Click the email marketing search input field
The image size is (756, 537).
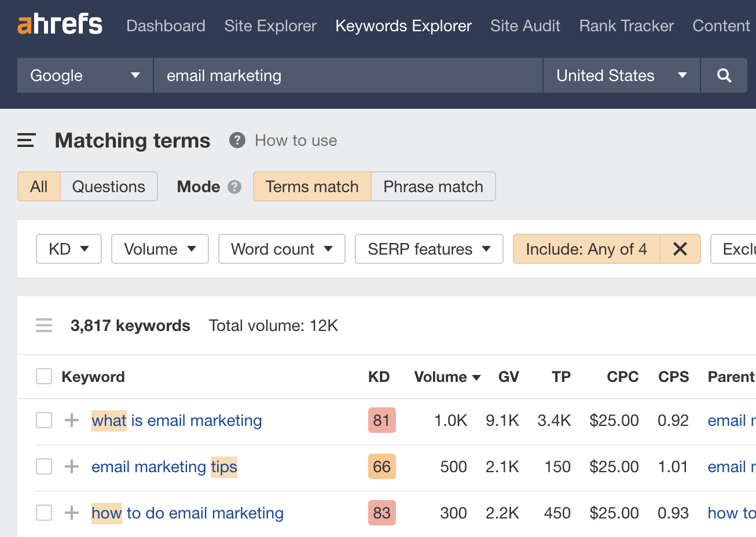click(347, 75)
